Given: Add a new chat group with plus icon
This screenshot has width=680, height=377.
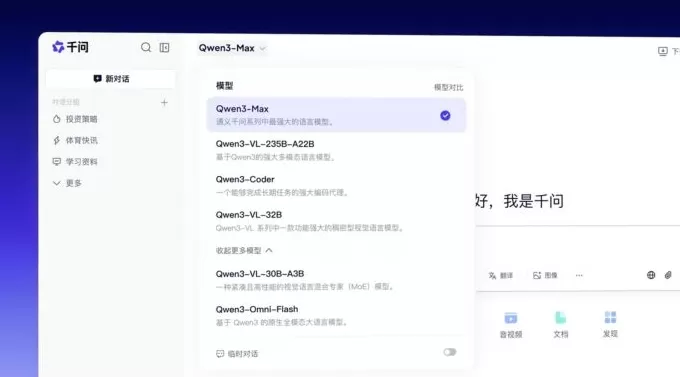Looking at the screenshot, I should point(164,103).
